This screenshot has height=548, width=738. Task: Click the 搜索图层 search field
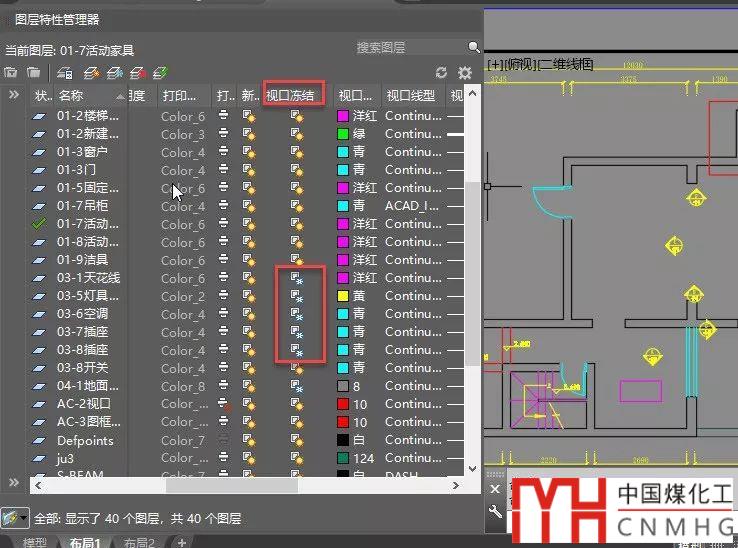click(410, 47)
